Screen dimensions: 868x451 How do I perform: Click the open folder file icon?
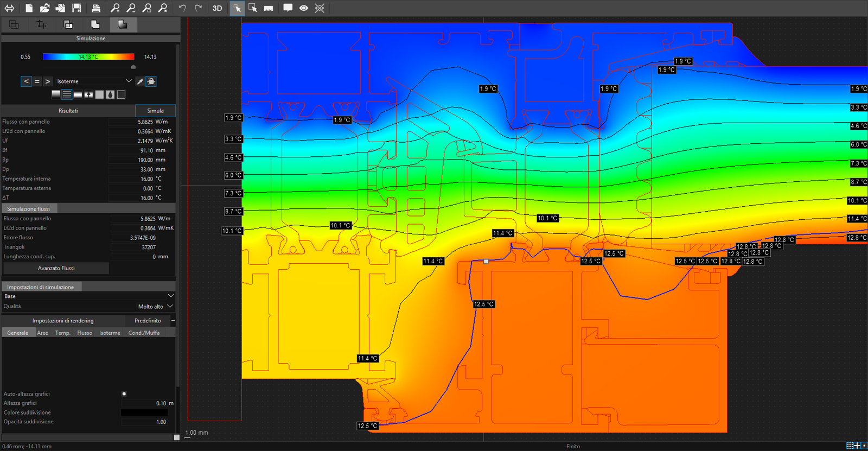(x=45, y=8)
